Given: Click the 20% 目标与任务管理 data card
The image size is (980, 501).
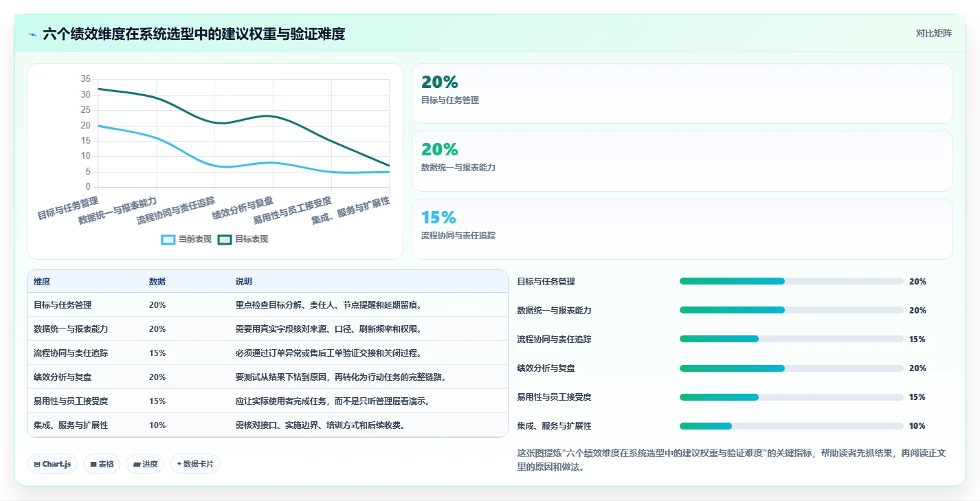Looking at the screenshot, I should [682, 93].
